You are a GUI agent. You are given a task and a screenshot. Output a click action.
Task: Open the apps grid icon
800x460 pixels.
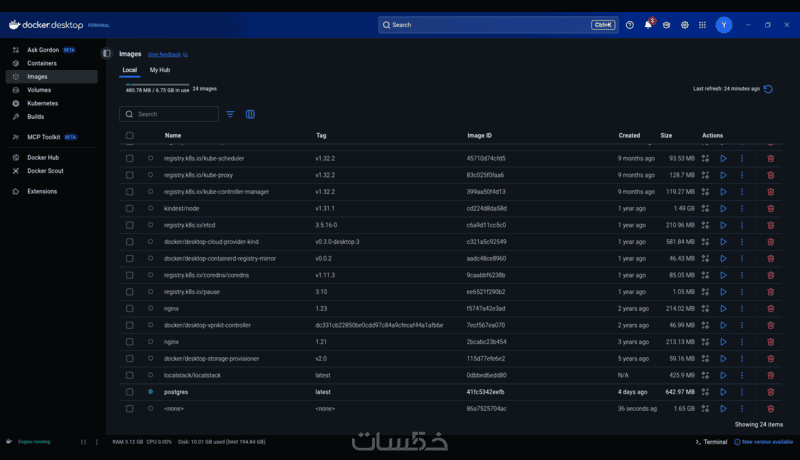702,24
